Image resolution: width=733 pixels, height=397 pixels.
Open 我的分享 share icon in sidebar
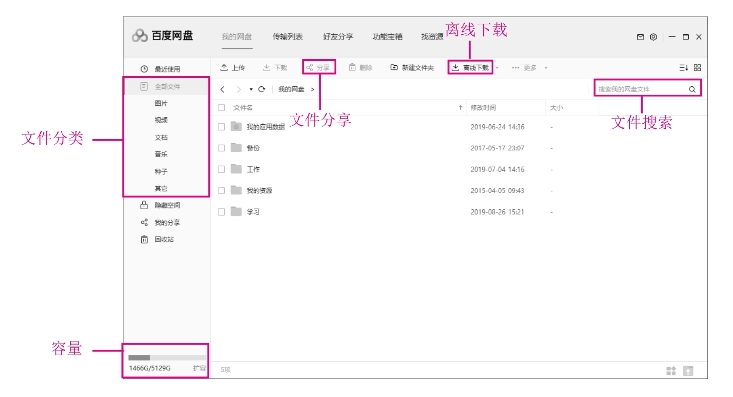pyautogui.click(x=144, y=223)
